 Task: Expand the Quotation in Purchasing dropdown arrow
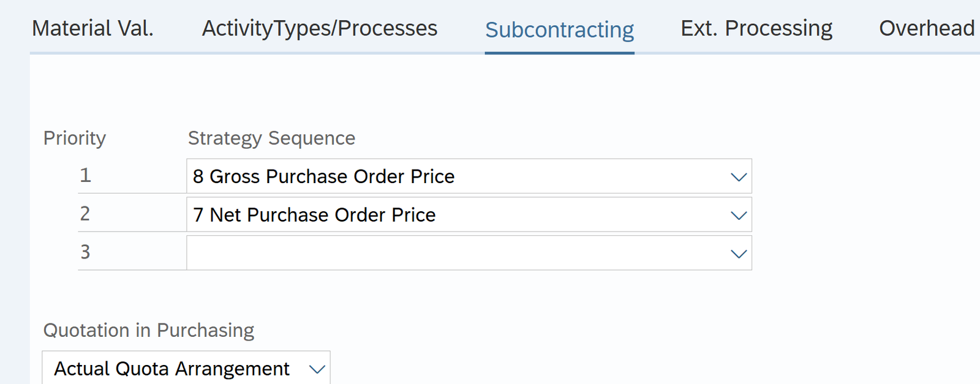[x=317, y=369]
